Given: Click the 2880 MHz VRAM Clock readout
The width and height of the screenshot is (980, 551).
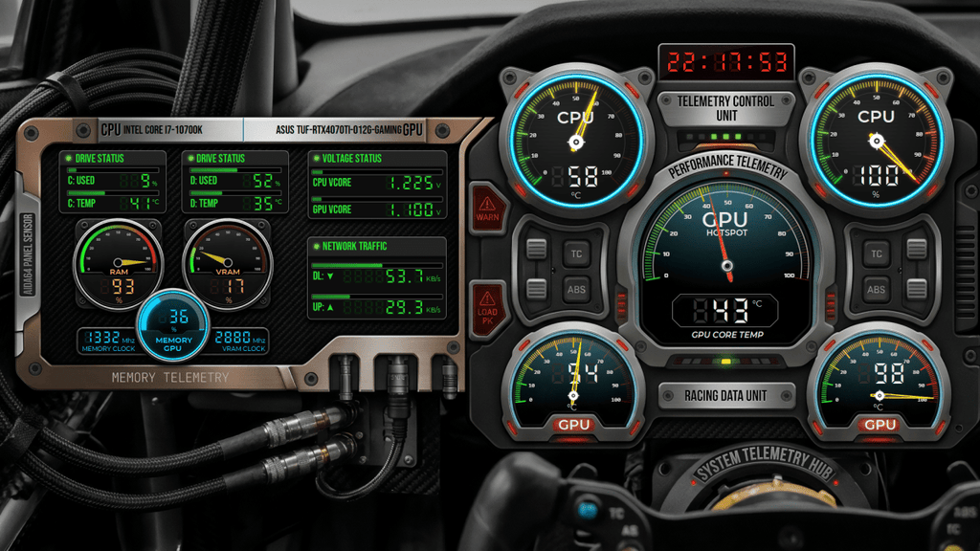Looking at the screenshot, I should point(240,338).
